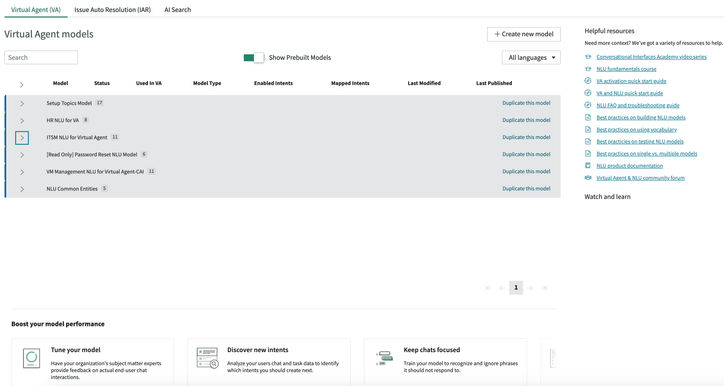Click the Keep chats focused icon
This screenshot has height=386, width=724.
(384, 358)
